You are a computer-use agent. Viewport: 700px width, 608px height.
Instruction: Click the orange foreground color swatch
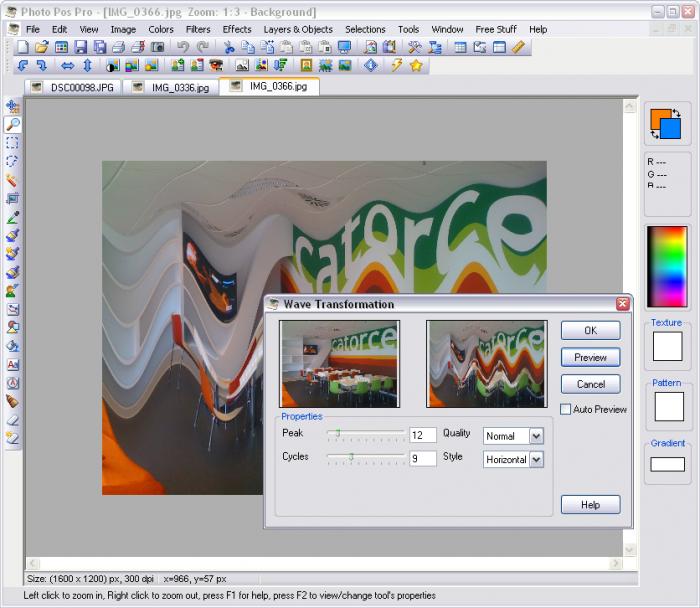(658, 117)
